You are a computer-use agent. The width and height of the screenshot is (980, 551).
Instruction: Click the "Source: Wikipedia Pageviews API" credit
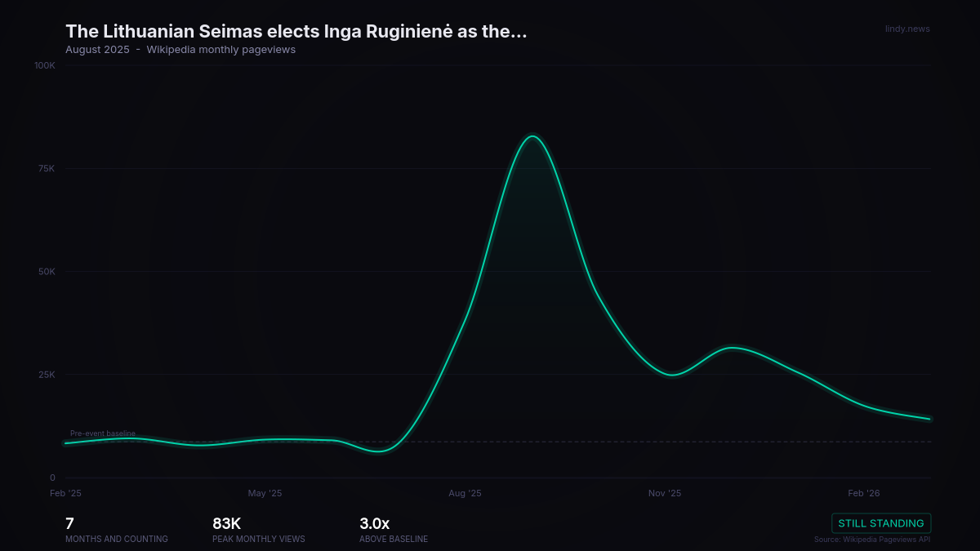872,540
